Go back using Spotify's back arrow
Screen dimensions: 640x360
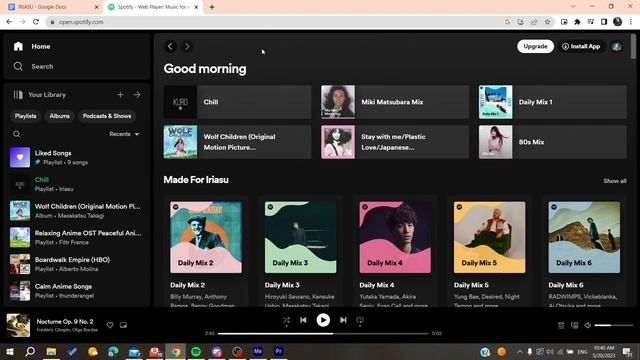[x=170, y=47]
